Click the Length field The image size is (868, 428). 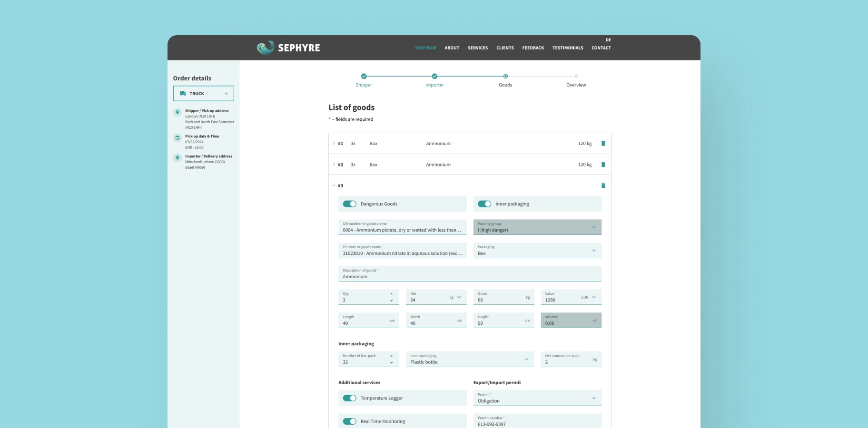[x=369, y=321]
